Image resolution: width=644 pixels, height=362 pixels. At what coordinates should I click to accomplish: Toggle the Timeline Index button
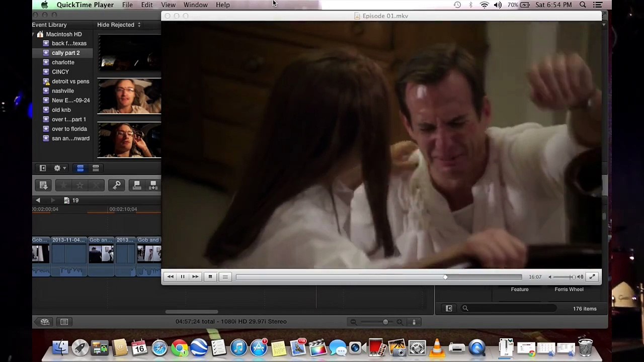click(x=64, y=322)
